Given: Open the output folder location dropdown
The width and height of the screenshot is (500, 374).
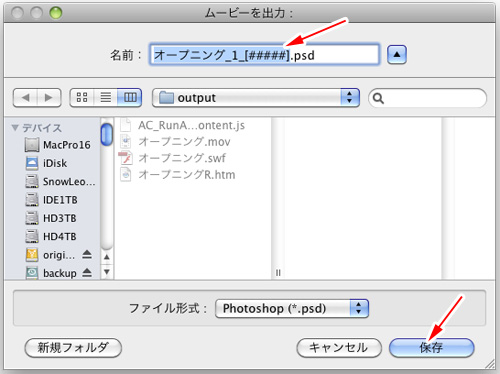Looking at the screenshot, I should pos(256,98).
